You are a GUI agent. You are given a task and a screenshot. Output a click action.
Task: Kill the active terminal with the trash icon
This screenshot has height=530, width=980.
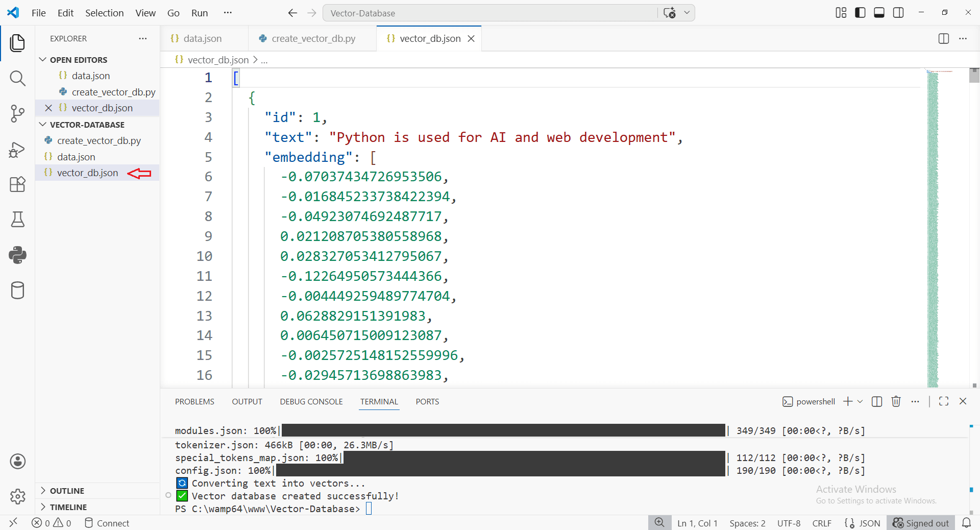pyautogui.click(x=896, y=401)
